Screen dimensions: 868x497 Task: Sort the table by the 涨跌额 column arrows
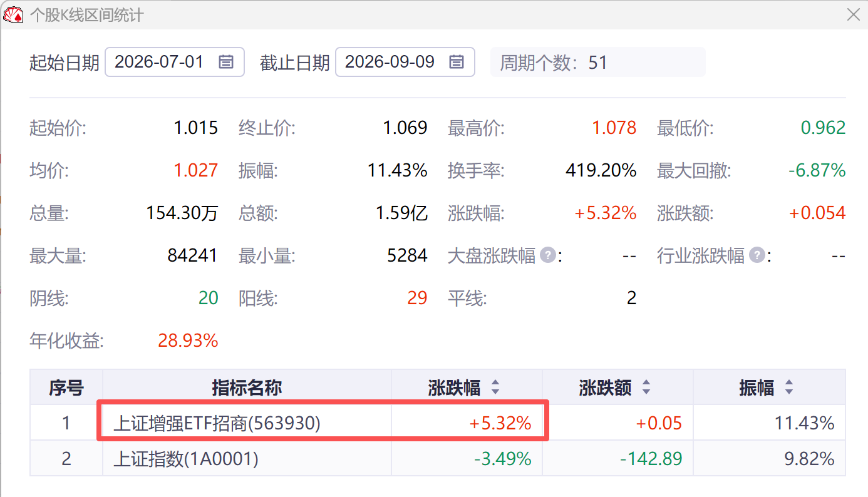[646, 387]
